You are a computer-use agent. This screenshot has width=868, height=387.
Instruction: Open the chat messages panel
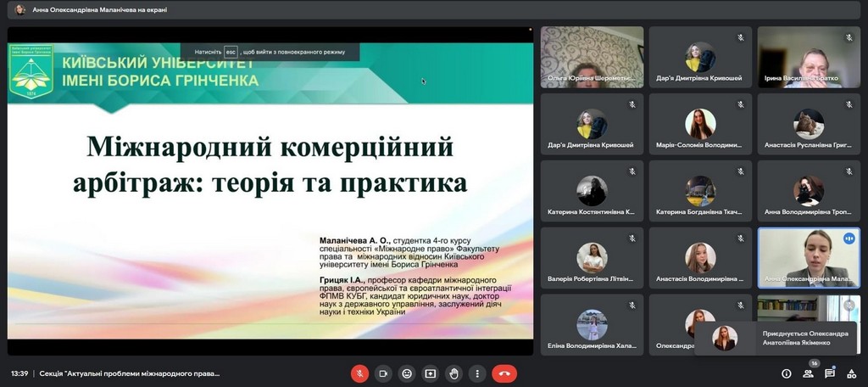830,373
